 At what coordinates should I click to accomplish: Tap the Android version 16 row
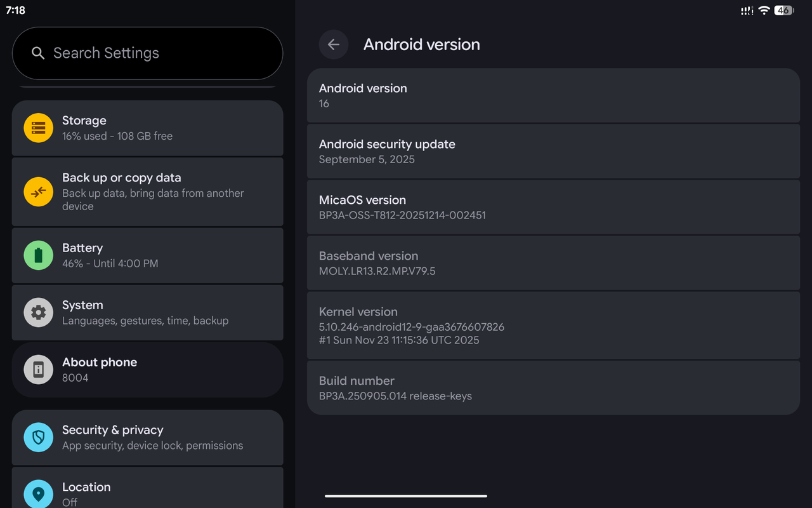(553, 95)
